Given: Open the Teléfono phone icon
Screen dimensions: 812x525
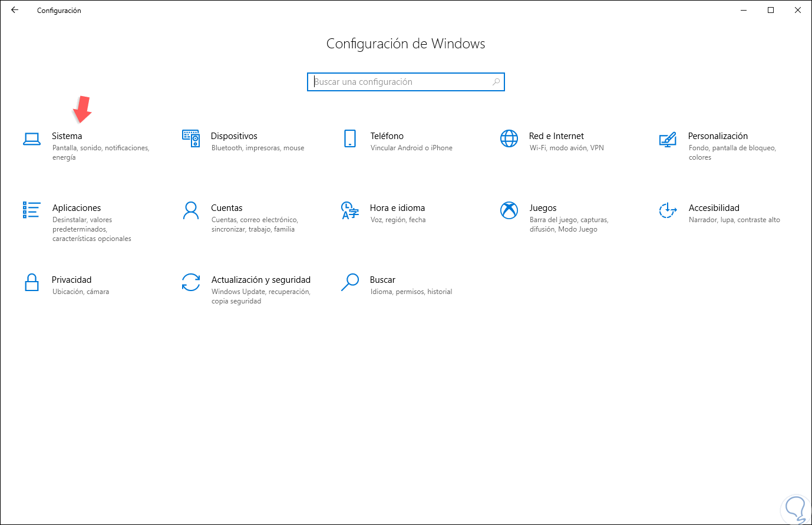Looking at the screenshot, I should pyautogui.click(x=350, y=138).
